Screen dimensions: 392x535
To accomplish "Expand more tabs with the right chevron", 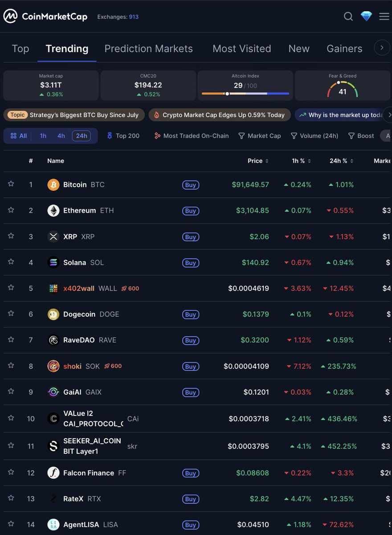I will point(382,48).
